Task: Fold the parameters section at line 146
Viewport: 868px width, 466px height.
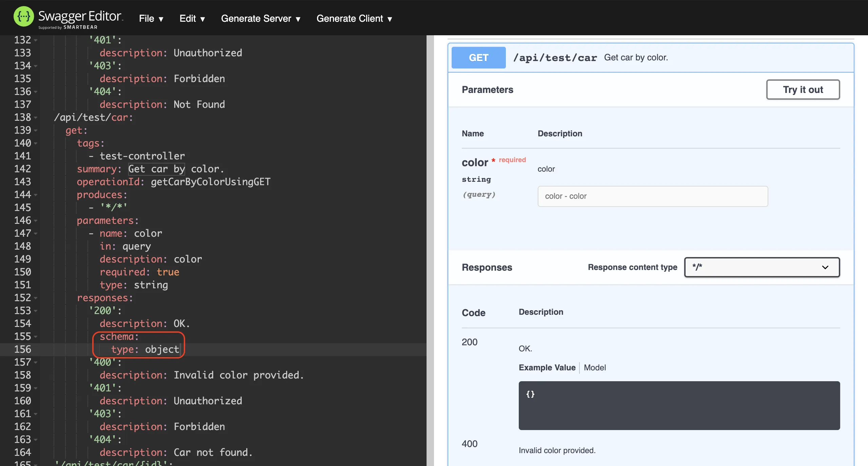Action: click(x=36, y=221)
